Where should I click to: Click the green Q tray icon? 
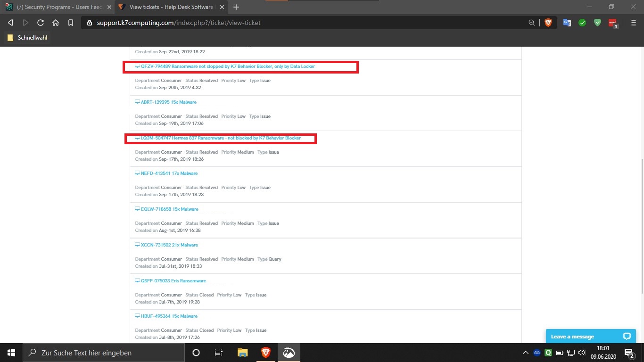tap(548, 353)
